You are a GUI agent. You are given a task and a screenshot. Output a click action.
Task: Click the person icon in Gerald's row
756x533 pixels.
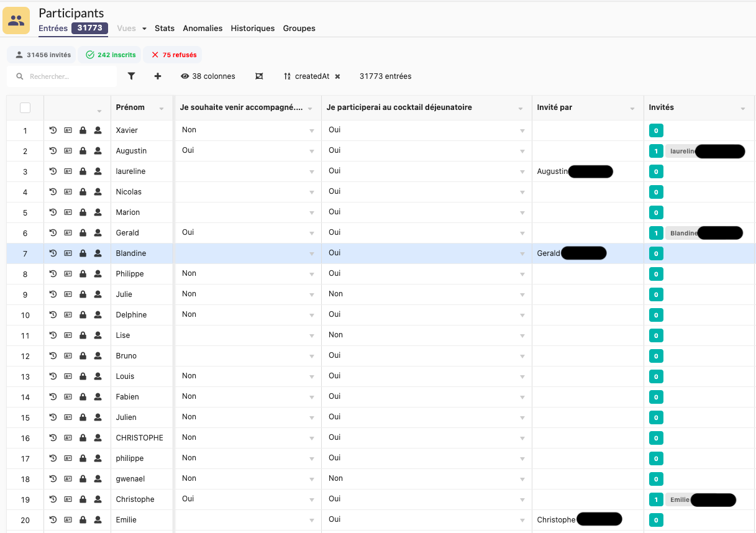[x=98, y=233]
